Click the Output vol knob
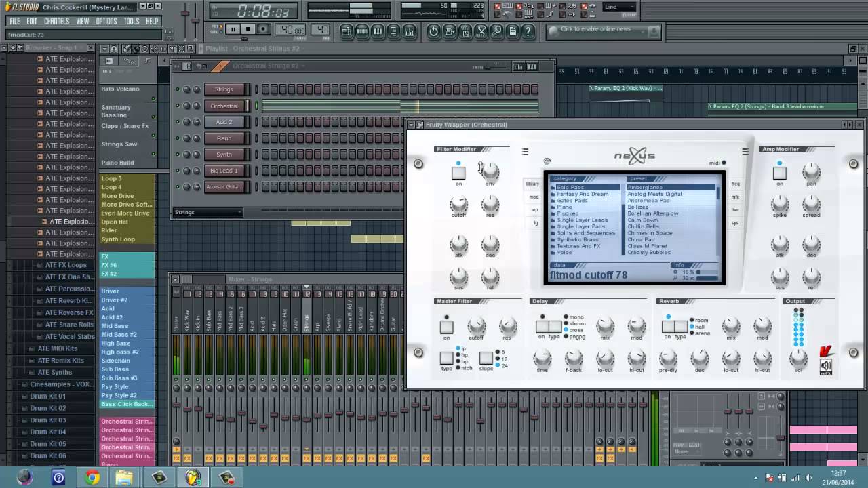The width and height of the screenshot is (868, 488). click(x=799, y=357)
